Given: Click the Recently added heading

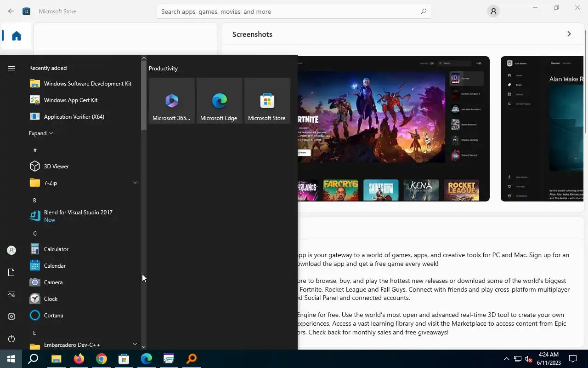Looking at the screenshot, I should pos(48,68).
